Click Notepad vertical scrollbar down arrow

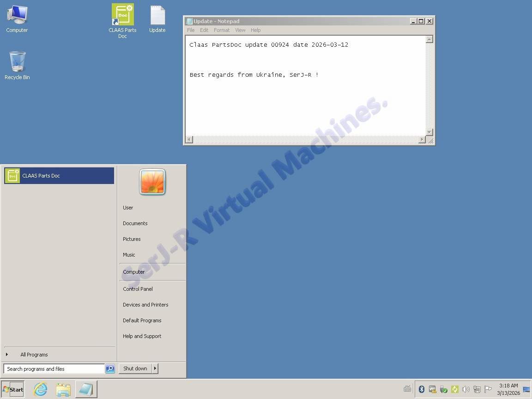tap(429, 132)
